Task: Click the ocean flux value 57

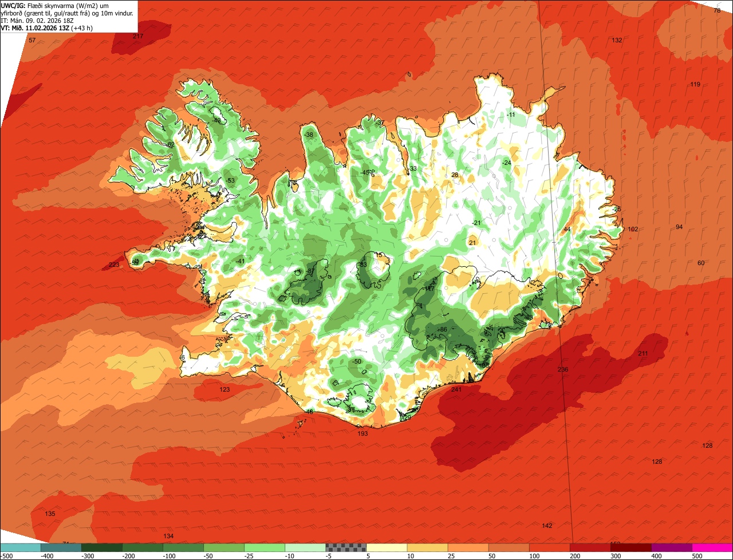Action: point(32,41)
